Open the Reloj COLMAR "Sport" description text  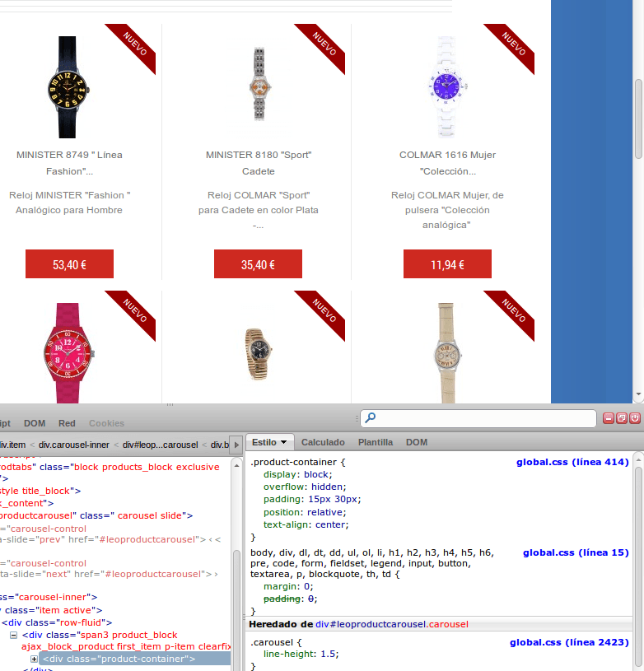[259, 210]
